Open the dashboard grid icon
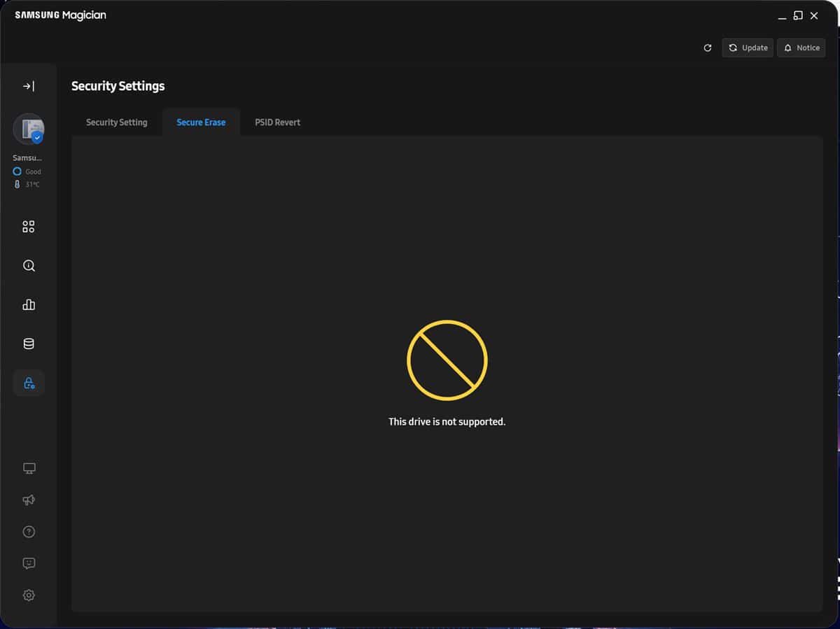Image resolution: width=840 pixels, height=629 pixels. 29,227
